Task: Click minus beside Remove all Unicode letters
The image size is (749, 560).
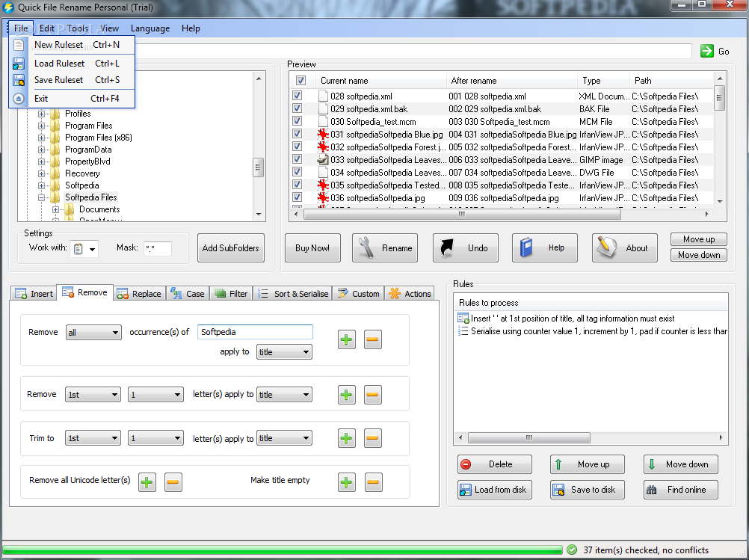Action: 173,482
